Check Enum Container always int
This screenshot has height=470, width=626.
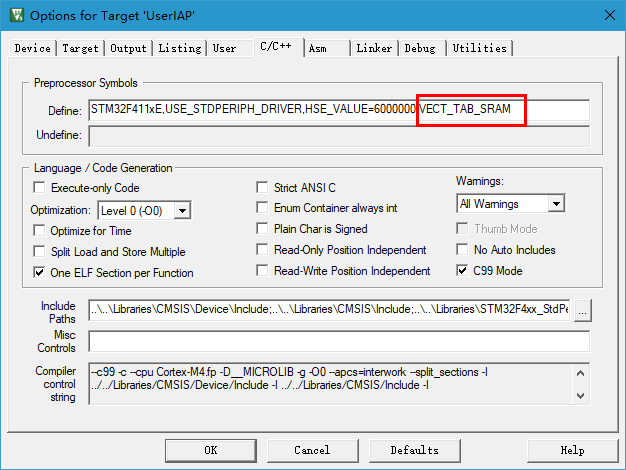[262, 208]
